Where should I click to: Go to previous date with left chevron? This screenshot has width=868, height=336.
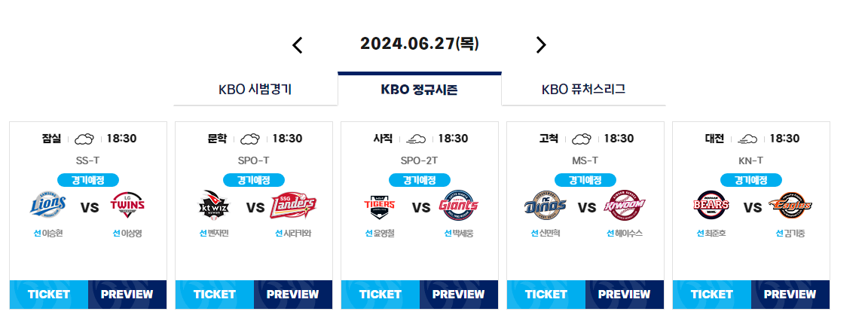(x=298, y=45)
